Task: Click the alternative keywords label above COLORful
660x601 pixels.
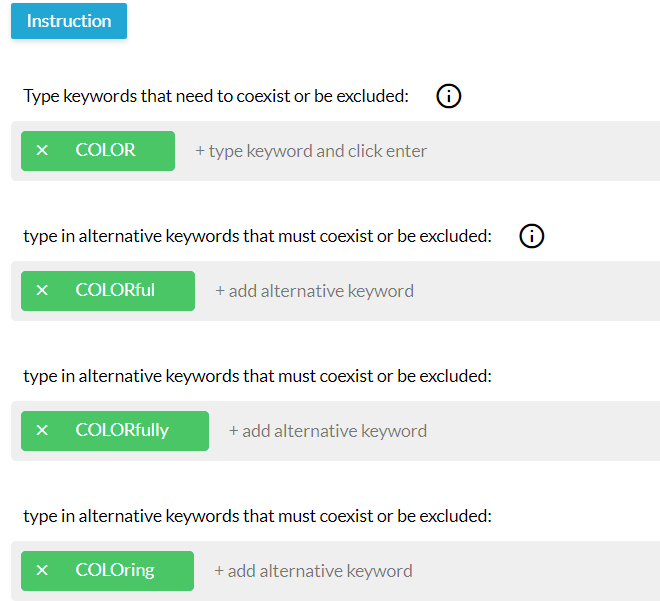Action: click(x=257, y=237)
